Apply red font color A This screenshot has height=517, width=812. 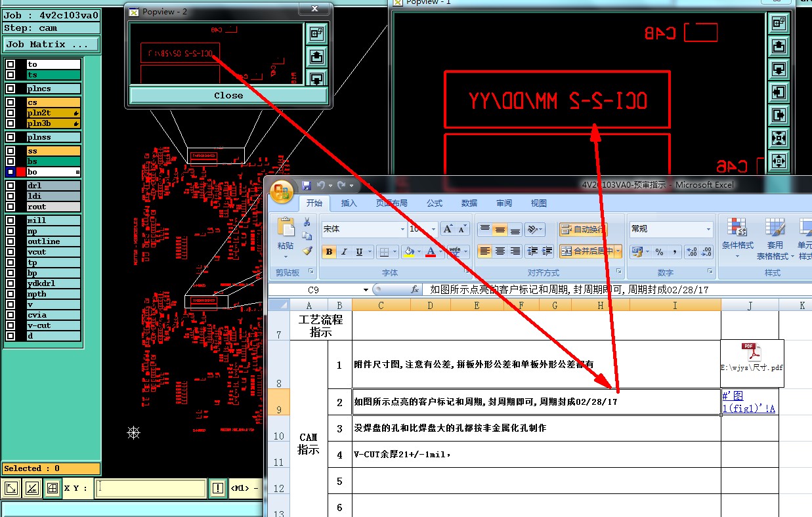point(431,252)
